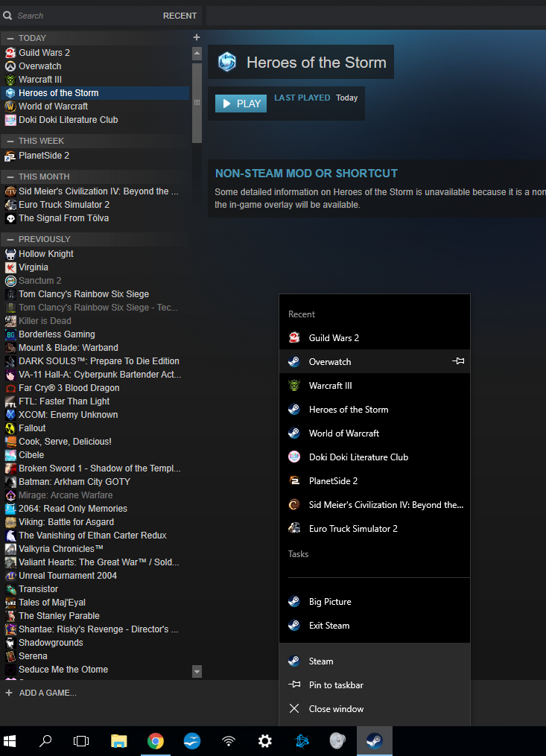Open Windows Settings gear on the taskbar

click(x=264, y=740)
